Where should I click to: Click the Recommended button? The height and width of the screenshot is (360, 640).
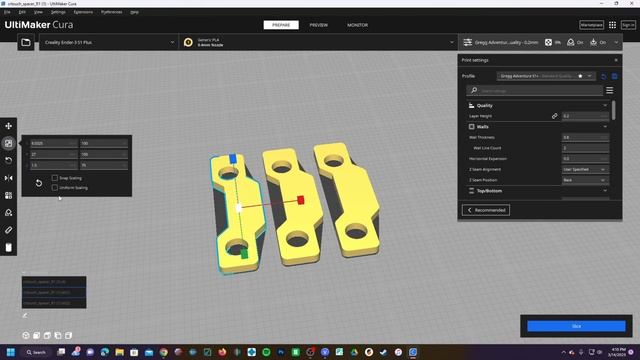pyautogui.click(x=486, y=210)
